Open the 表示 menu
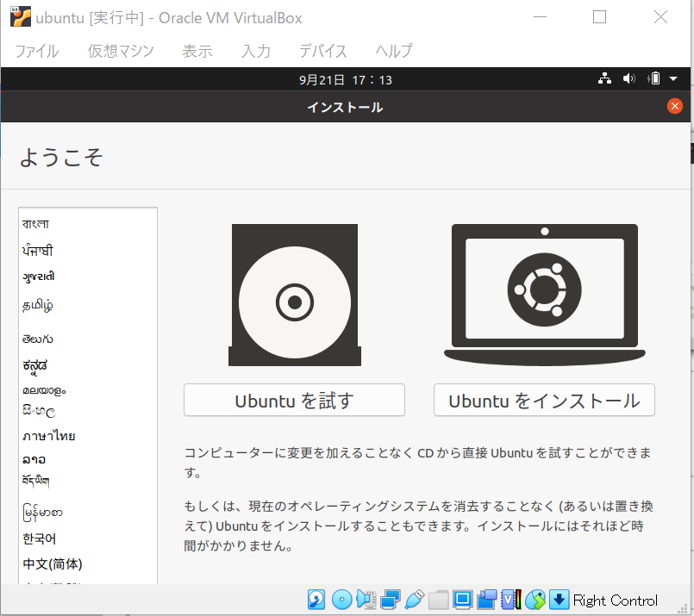 tap(197, 52)
